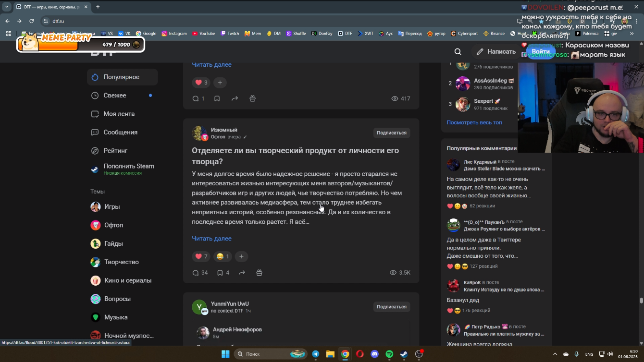Open the Chrome tab search dropdown
This screenshot has height=362, width=644.
point(7,7)
